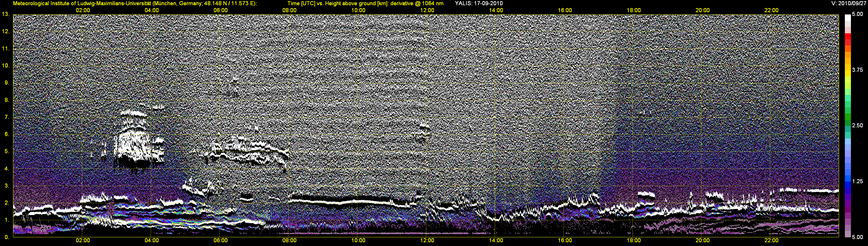Click the 14:00 label on the bottom time axis
Image resolution: width=868 pixels, height=246 pixels.
click(496, 241)
